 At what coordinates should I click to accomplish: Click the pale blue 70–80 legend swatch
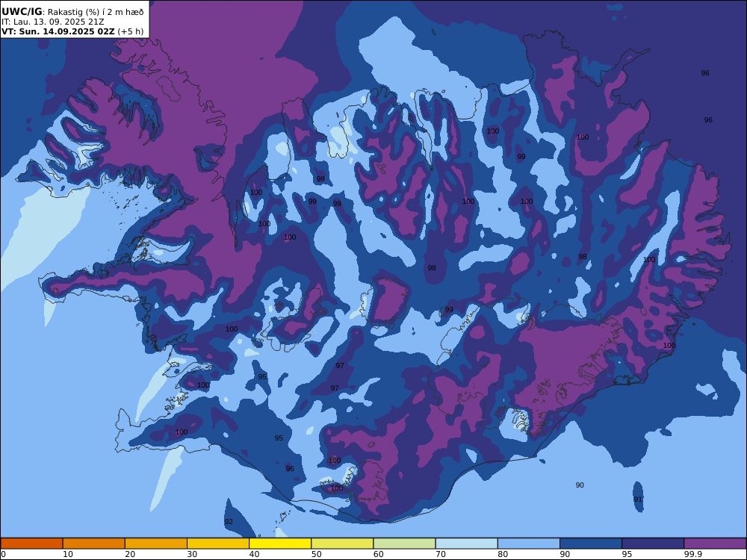pyautogui.click(x=466, y=544)
